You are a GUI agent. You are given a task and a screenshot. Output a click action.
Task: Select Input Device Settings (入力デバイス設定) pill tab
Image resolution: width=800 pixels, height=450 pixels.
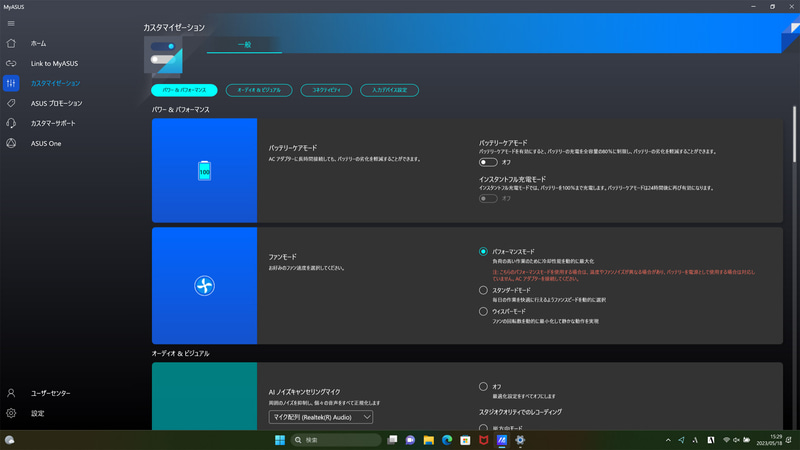389,90
